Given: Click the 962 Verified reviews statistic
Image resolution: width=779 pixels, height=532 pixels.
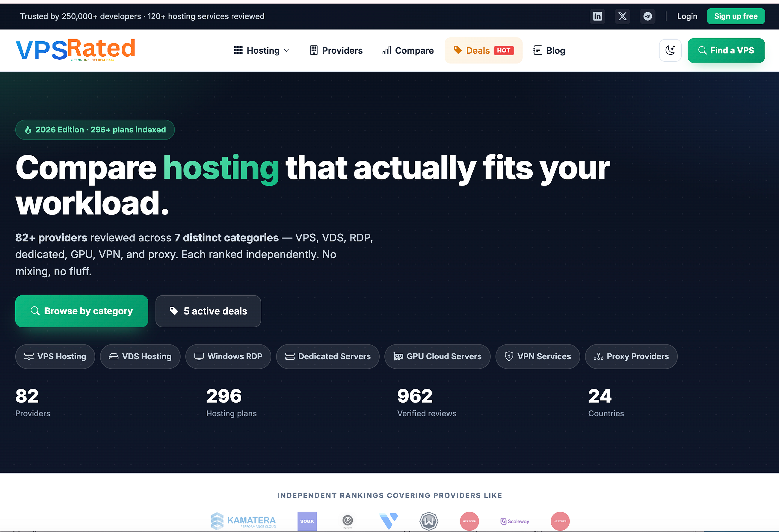Looking at the screenshot, I should click(x=427, y=402).
